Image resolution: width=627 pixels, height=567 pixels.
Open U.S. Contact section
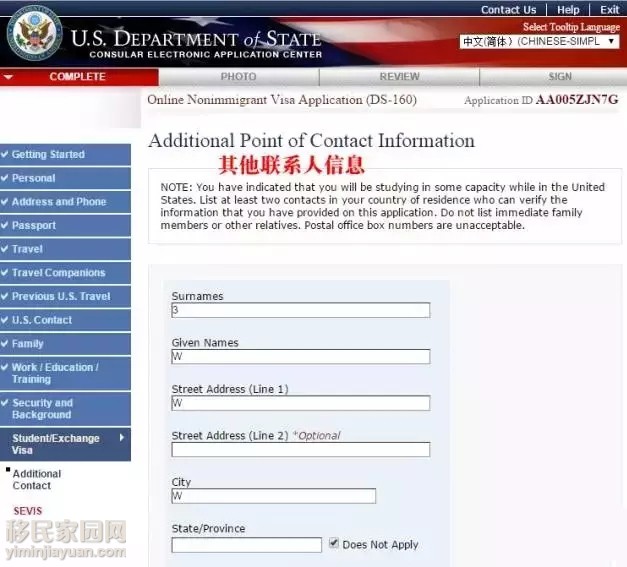[65, 320]
